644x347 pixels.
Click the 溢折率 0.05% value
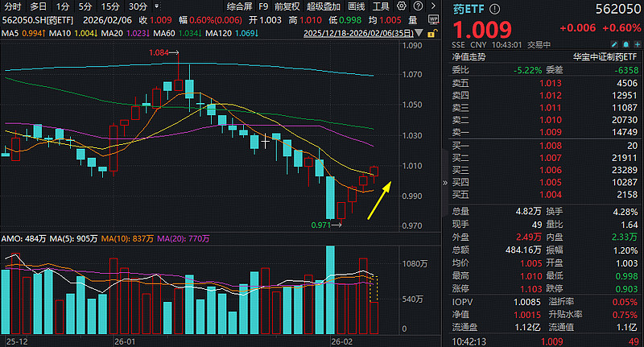point(626,302)
